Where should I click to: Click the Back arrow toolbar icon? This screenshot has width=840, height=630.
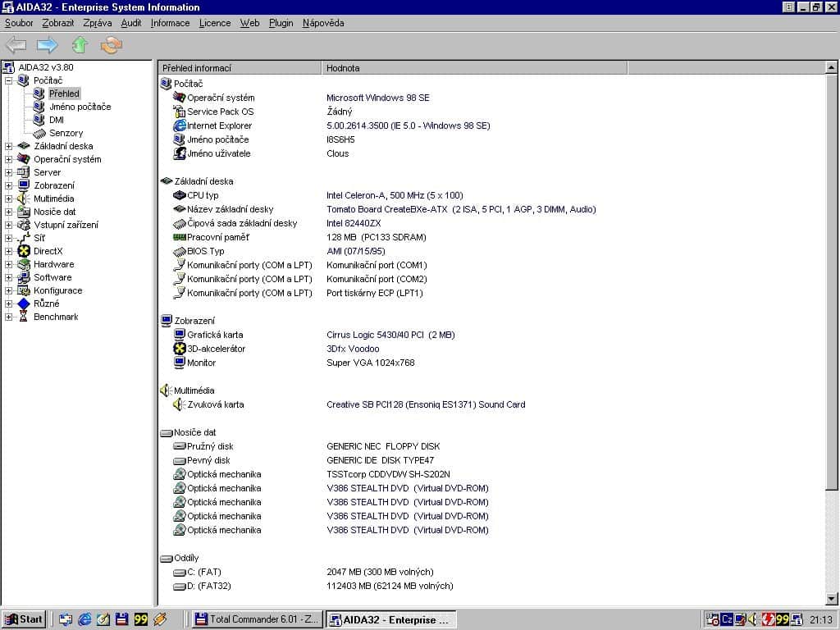pyautogui.click(x=16, y=45)
